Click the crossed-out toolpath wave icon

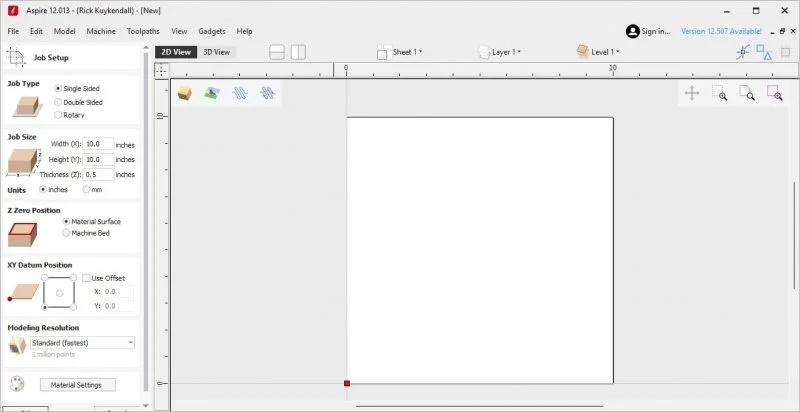pos(267,93)
